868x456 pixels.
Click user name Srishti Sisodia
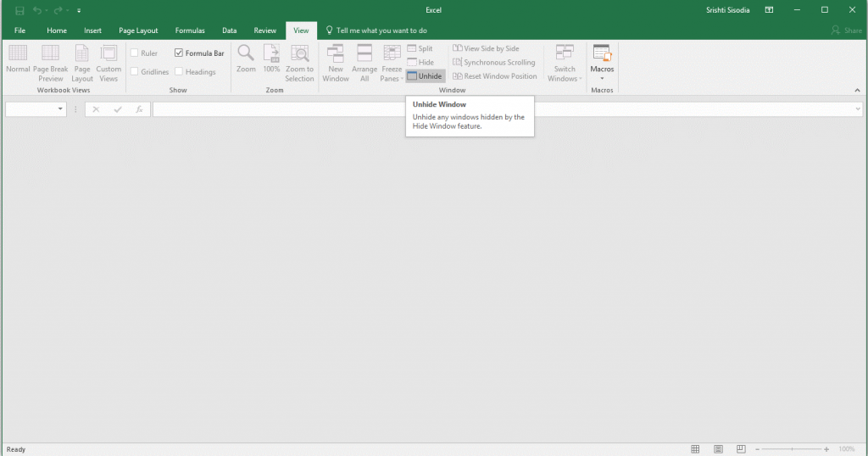click(727, 10)
